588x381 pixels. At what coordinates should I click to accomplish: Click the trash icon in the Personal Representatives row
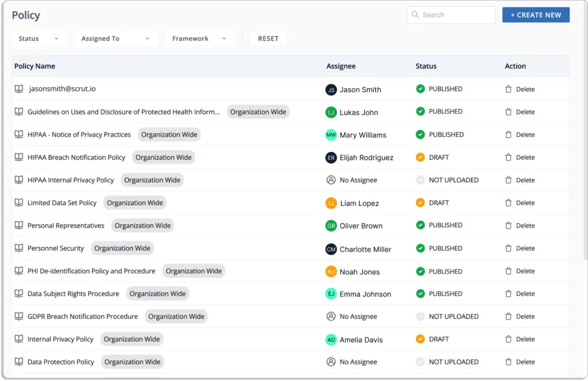(x=508, y=226)
